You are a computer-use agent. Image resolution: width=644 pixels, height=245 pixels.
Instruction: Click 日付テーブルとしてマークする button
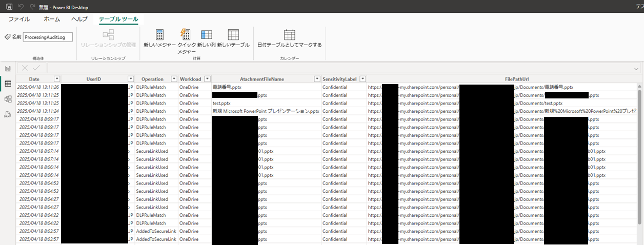coord(290,39)
